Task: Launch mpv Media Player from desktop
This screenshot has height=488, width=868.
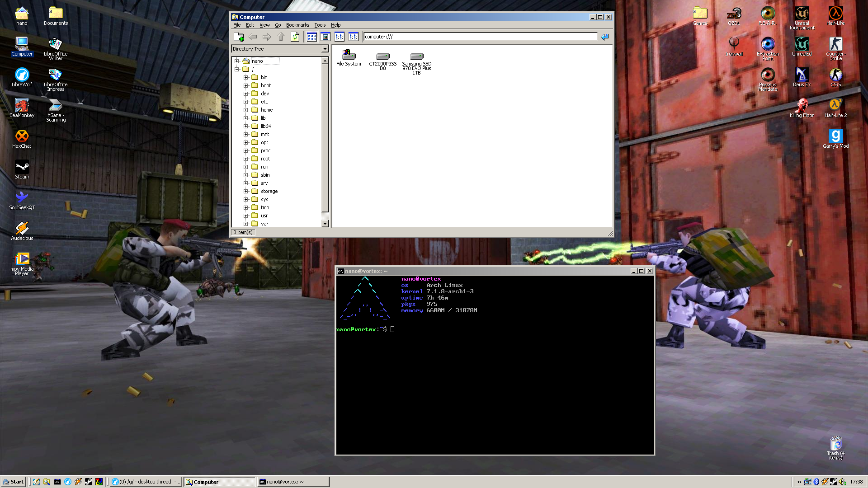Action: tap(22, 264)
